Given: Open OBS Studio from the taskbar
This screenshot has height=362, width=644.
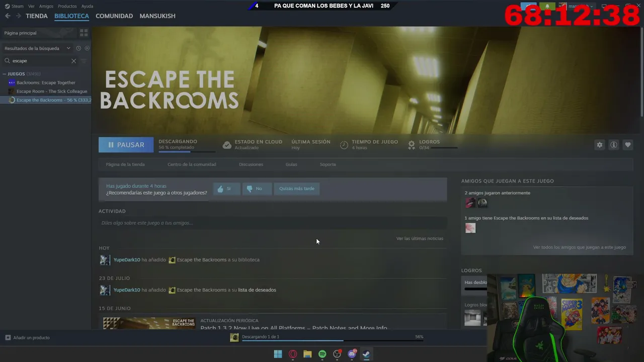Looking at the screenshot, I should pyautogui.click(x=337, y=354).
